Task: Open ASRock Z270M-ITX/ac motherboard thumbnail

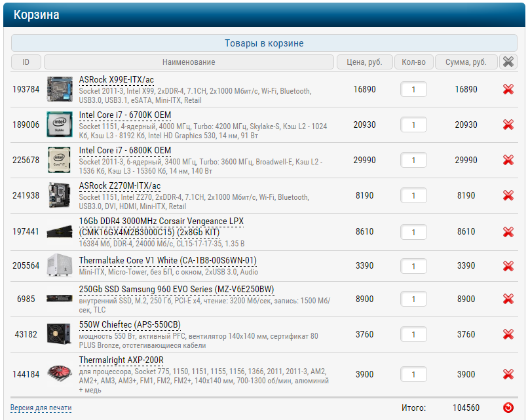Action: pyautogui.click(x=60, y=195)
